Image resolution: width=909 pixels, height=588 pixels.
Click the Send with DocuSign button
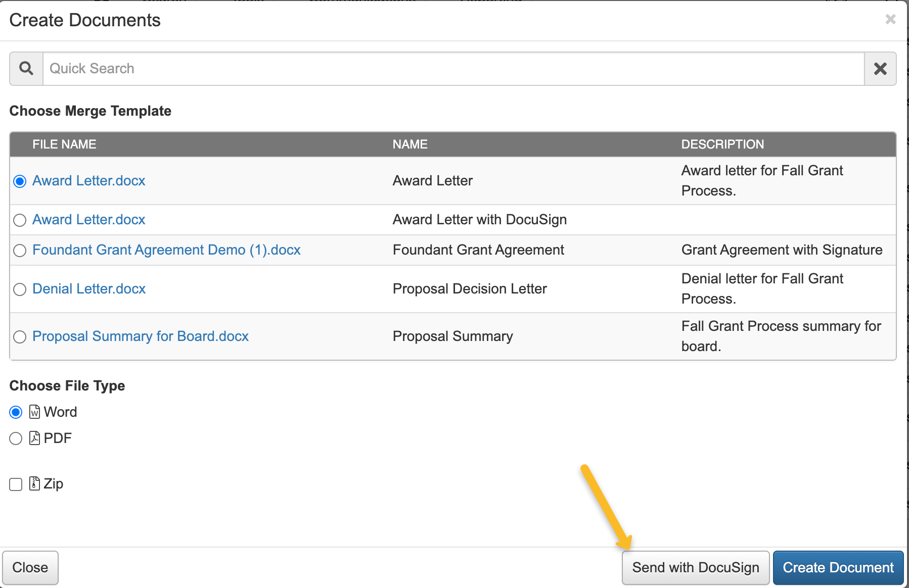pos(695,567)
